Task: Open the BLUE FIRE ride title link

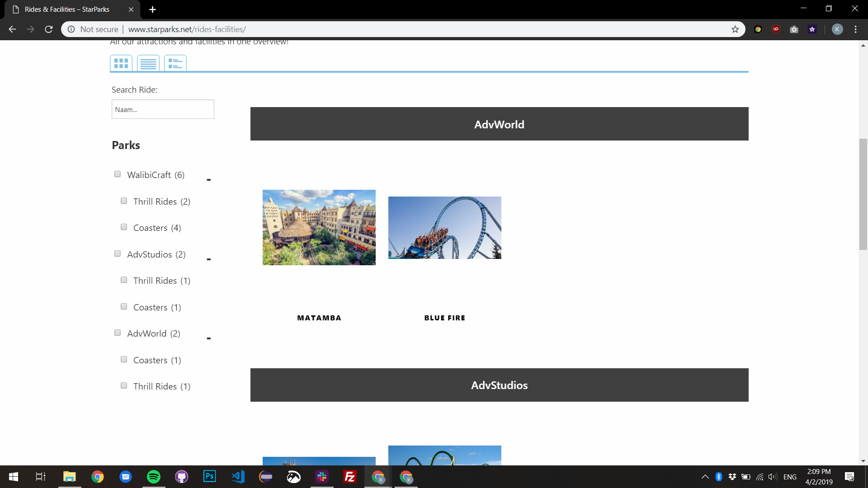Action: pyautogui.click(x=445, y=318)
